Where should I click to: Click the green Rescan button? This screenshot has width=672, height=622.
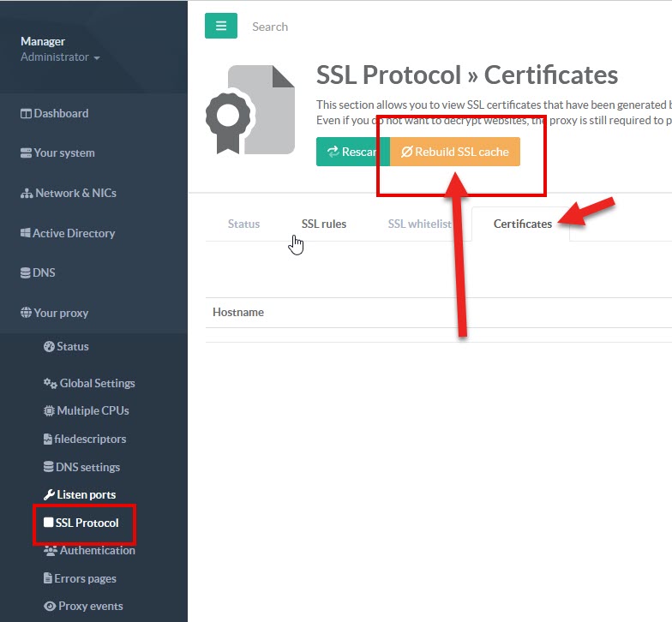352,152
